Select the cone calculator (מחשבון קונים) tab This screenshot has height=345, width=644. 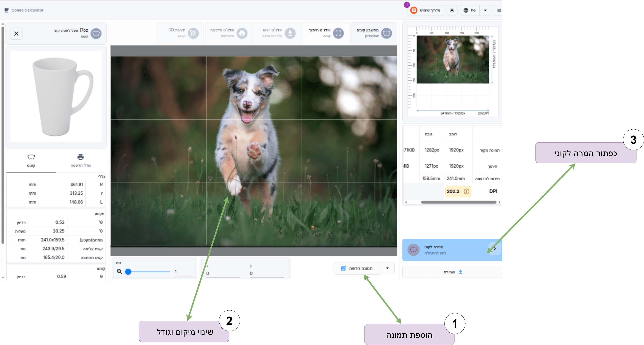coord(374,33)
